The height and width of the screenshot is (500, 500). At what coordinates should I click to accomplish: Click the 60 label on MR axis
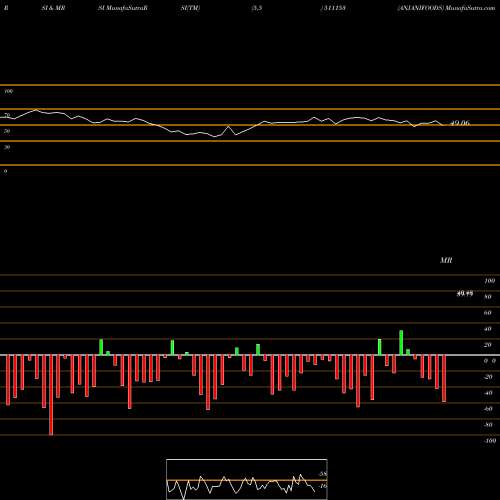click(x=488, y=313)
